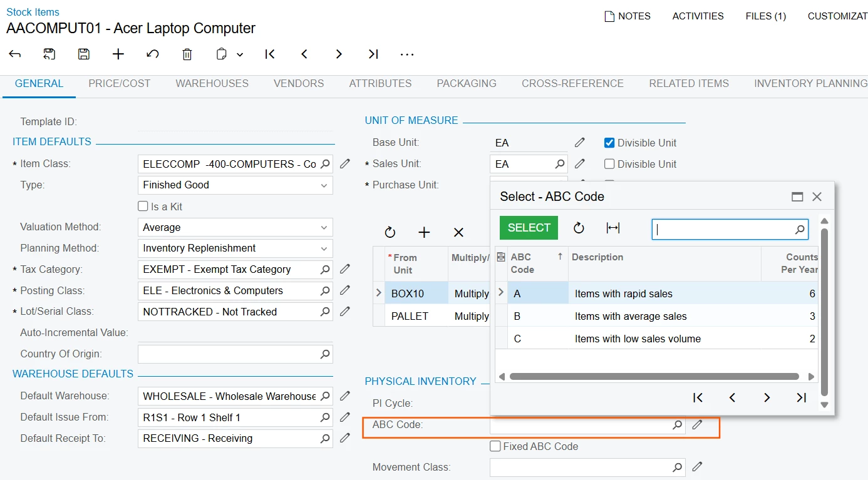Select ABC code B average sales row

tap(656, 316)
